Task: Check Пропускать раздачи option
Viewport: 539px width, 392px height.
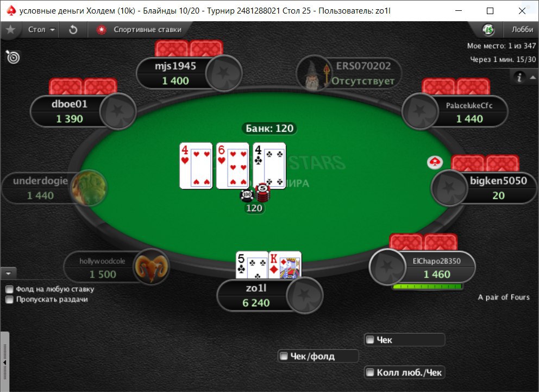Action: (9, 300)
